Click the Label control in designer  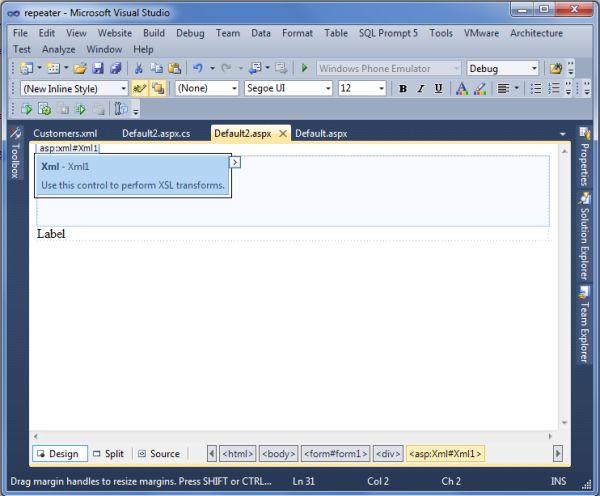51,234
